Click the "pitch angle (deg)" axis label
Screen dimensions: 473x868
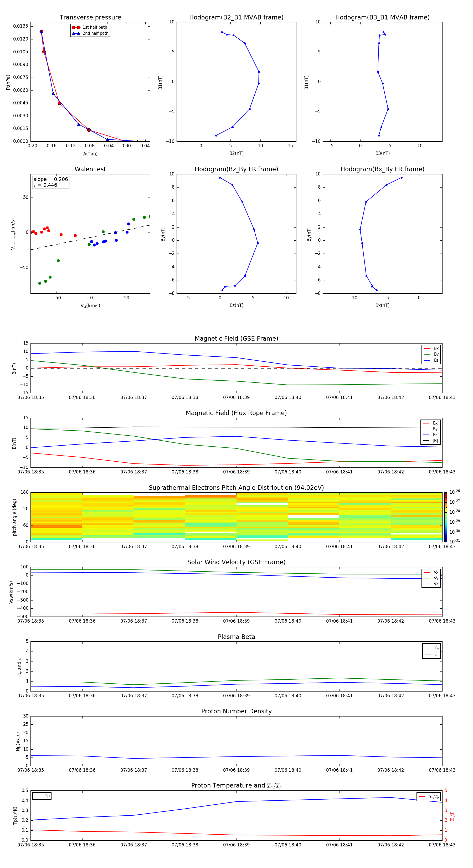pos(14,517)
